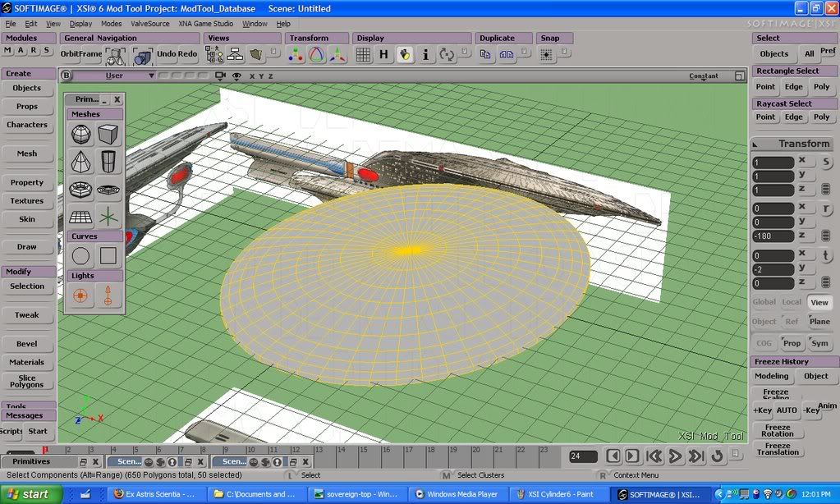Create a cylinder mesh primitive
The height and width of the screenshot is (504, 840).
coord(108,162)
